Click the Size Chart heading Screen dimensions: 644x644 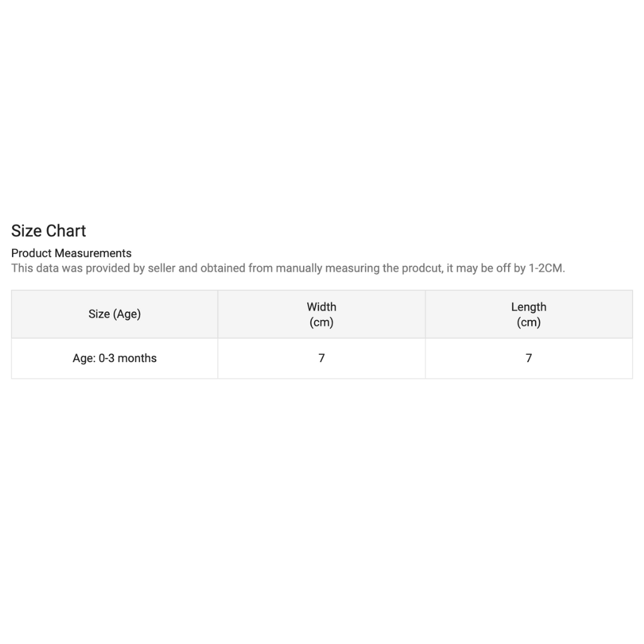tap(48, 231)
